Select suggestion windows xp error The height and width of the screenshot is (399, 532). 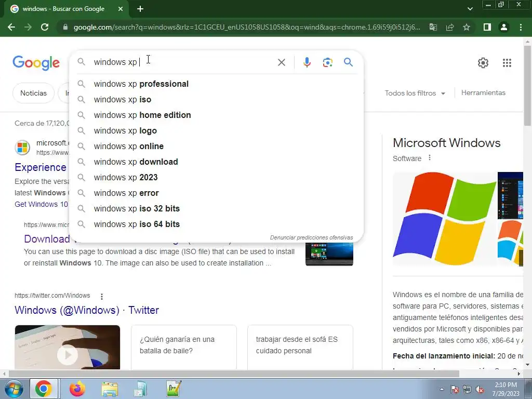[216, 193]
